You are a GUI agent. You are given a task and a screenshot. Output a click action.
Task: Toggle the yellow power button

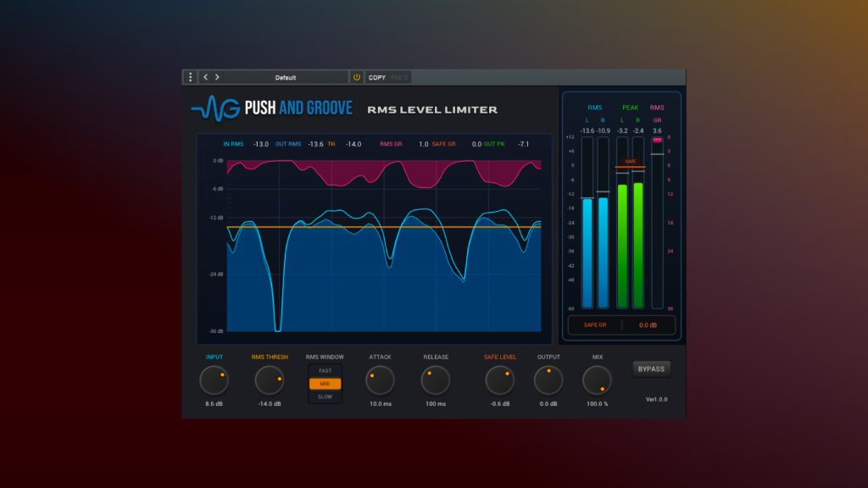point(357,77)
